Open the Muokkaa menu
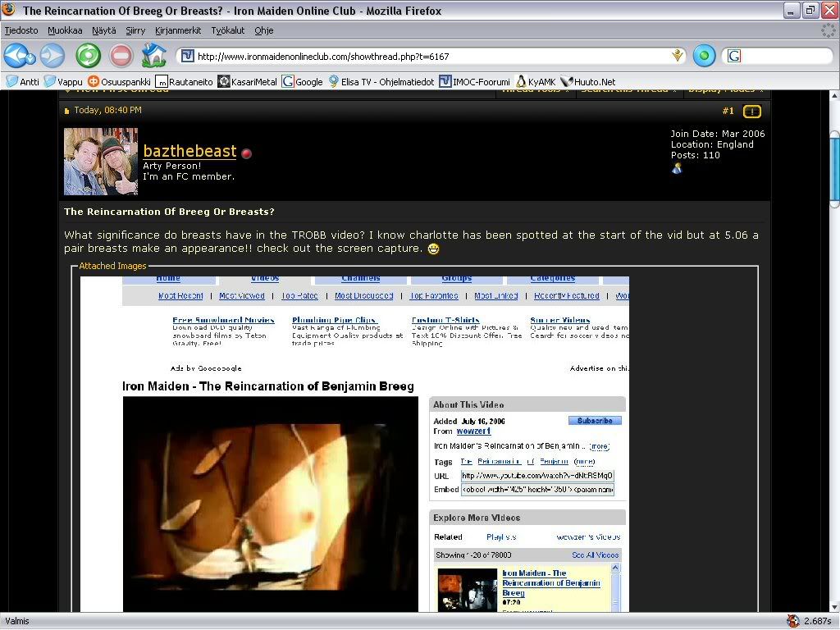 [65, 30]
